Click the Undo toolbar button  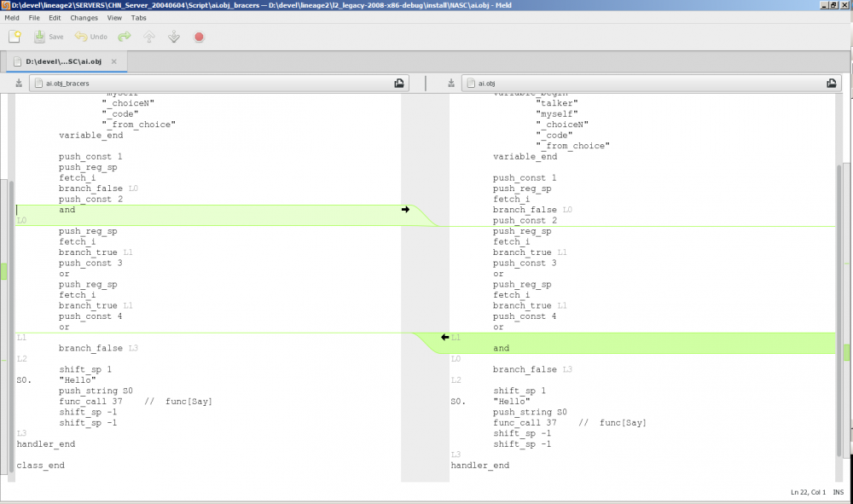tap(91, 37)
